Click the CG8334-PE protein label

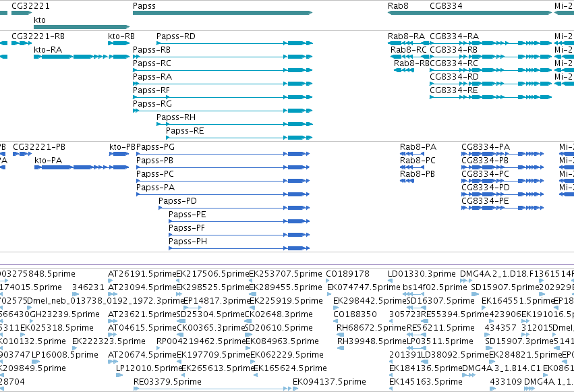[485, 201]
